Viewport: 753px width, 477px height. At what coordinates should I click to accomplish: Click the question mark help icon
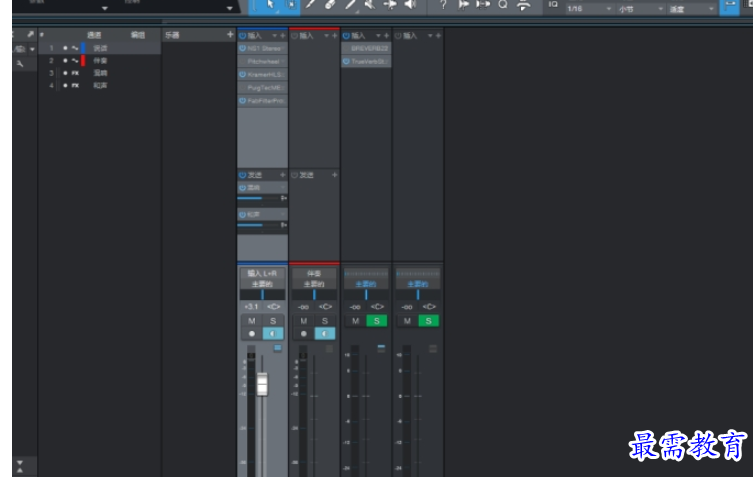click(x=443, y=4)
